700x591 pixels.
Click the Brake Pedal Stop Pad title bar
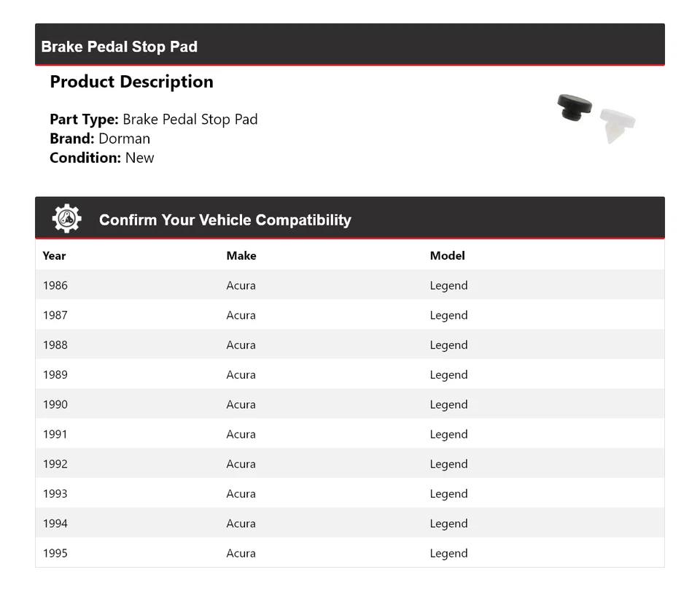120,47
